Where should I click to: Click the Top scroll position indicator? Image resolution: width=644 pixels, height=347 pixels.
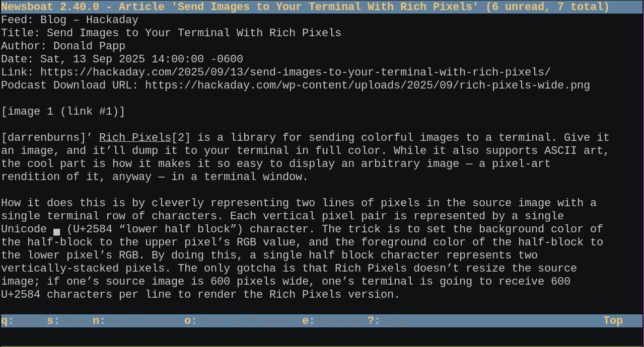[613, 321]
